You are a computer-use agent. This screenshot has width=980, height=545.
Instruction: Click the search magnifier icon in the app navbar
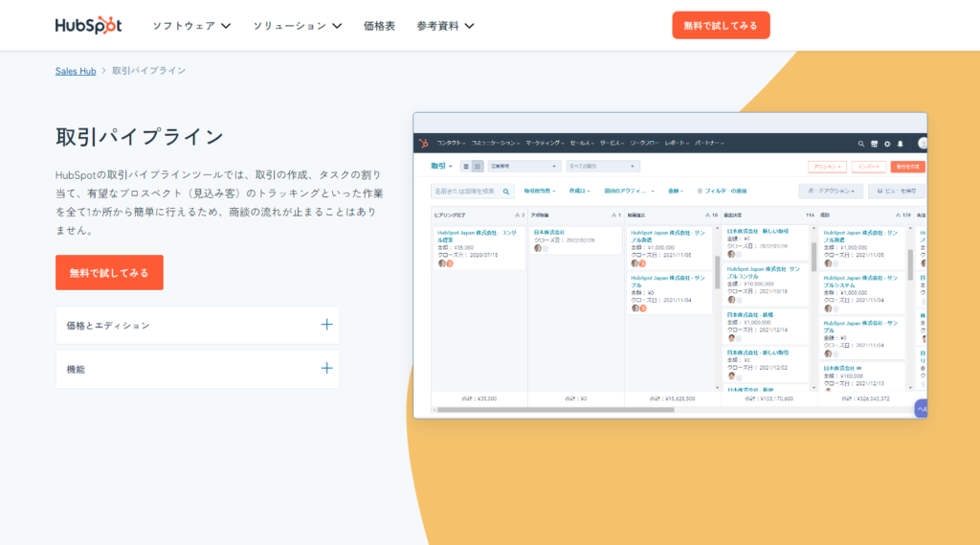[860, 144]
